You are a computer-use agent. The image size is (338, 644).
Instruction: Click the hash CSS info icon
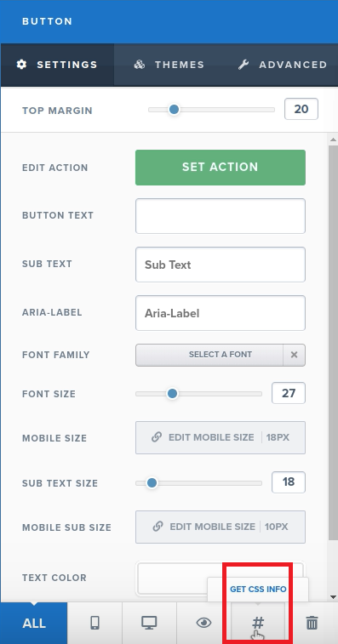click(258, 623)
